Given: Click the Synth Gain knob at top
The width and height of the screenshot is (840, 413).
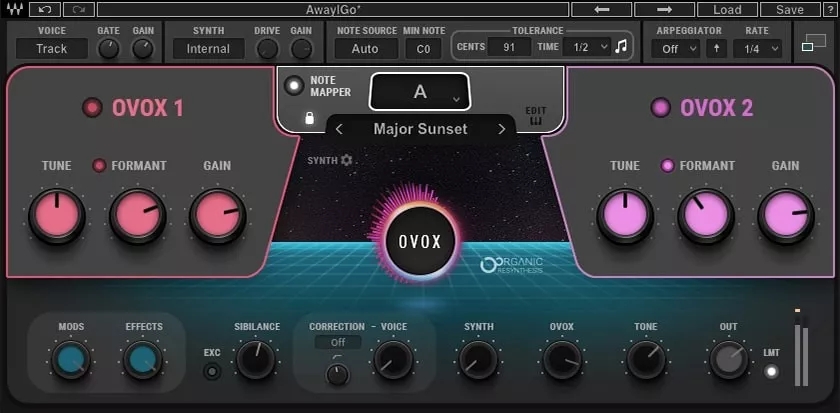Looking at the screenshot, I should [302, 49].
